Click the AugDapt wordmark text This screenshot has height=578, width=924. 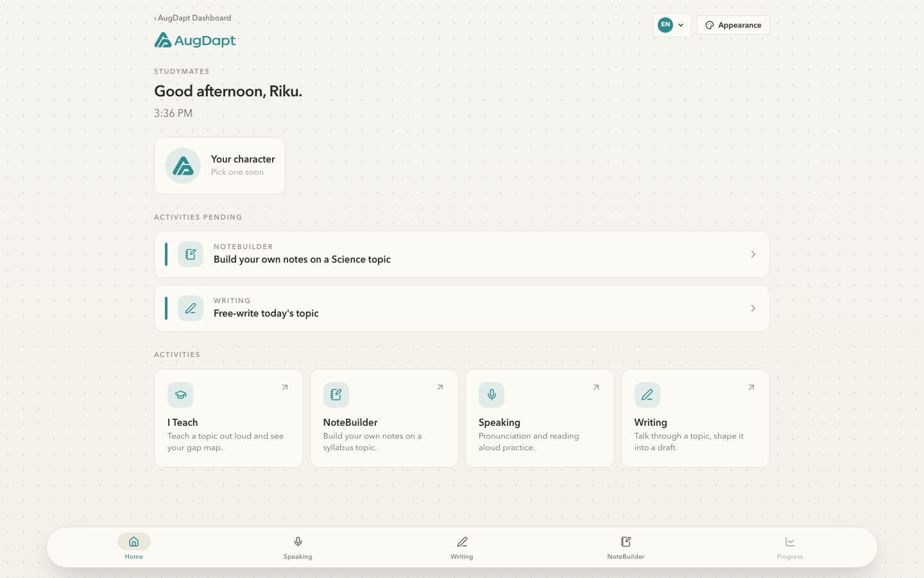pyautogui.click(x=205, y=40)
